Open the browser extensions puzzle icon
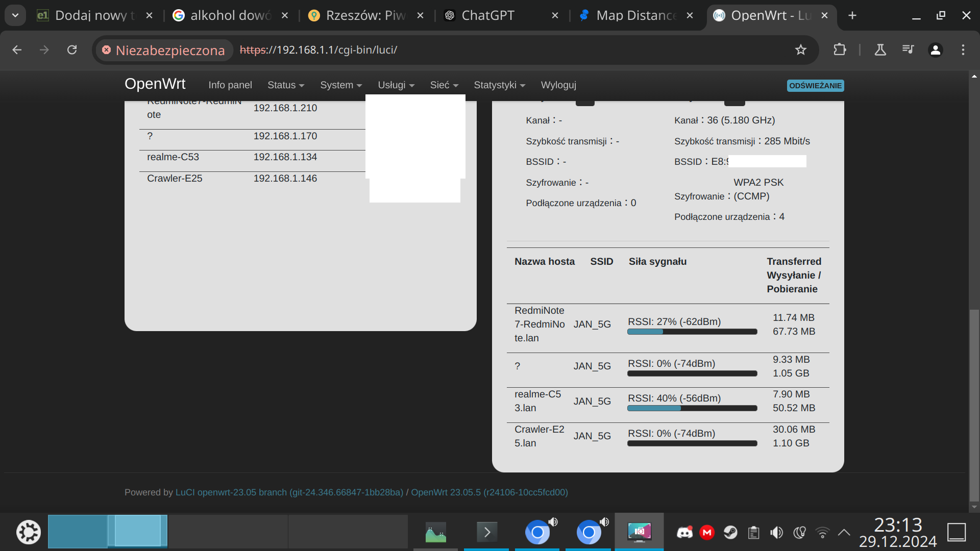Screen dimensions: 980x551 pos(840,49)
